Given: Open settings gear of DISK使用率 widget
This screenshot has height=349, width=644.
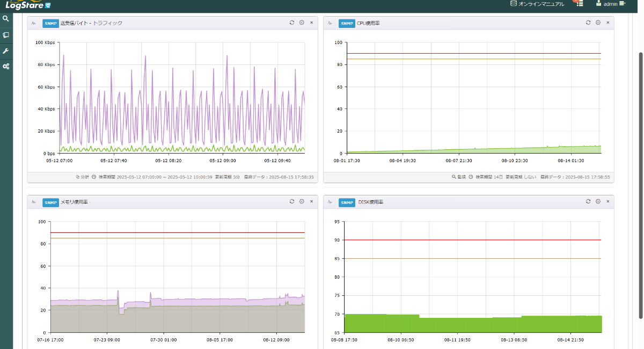Looking at the screenshot, I should point(598,201).
